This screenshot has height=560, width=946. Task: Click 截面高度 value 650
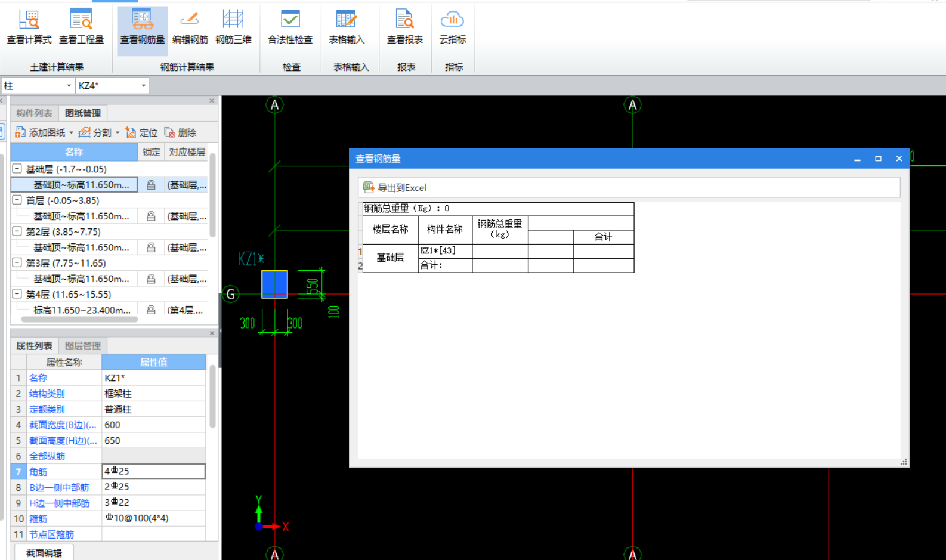tap(154, 440)
